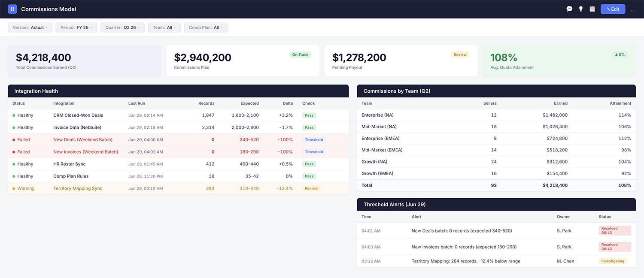The height and width of the screenshot is (278, 644).
Task: Click the $1,278,200 Pending Payout value
Action: click(x=359, y=57)
